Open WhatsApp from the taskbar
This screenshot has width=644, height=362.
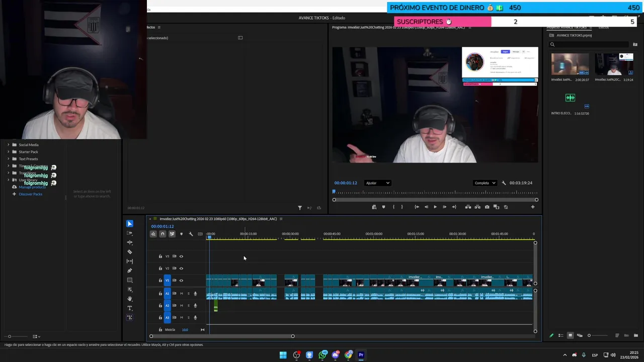point(323,355)
